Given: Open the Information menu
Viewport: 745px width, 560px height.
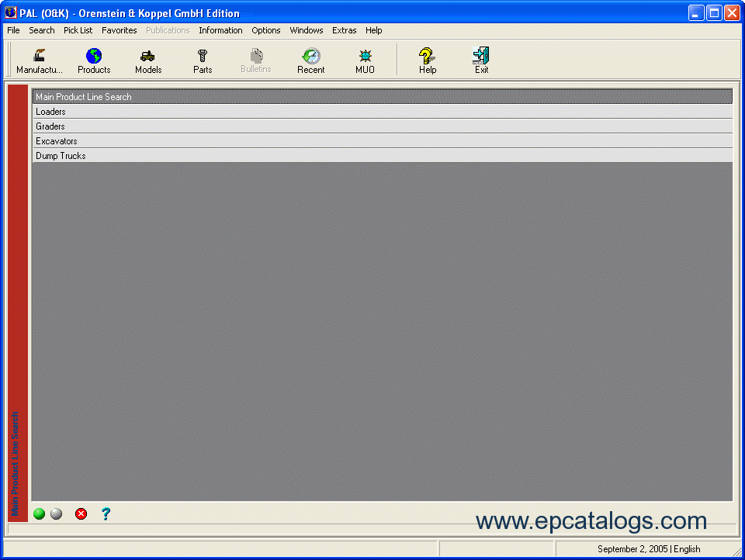Looking at the screenshot, I should point(220,30).
